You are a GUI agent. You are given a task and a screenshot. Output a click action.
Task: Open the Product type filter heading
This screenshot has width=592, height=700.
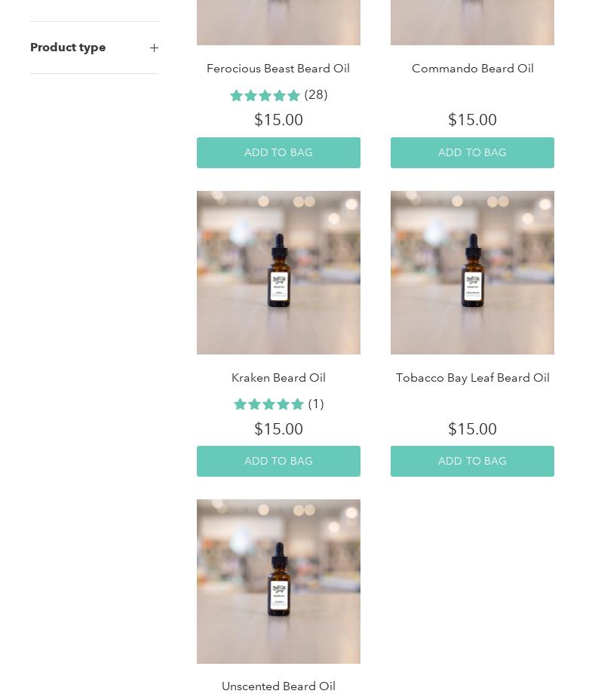tap(68, 48)
